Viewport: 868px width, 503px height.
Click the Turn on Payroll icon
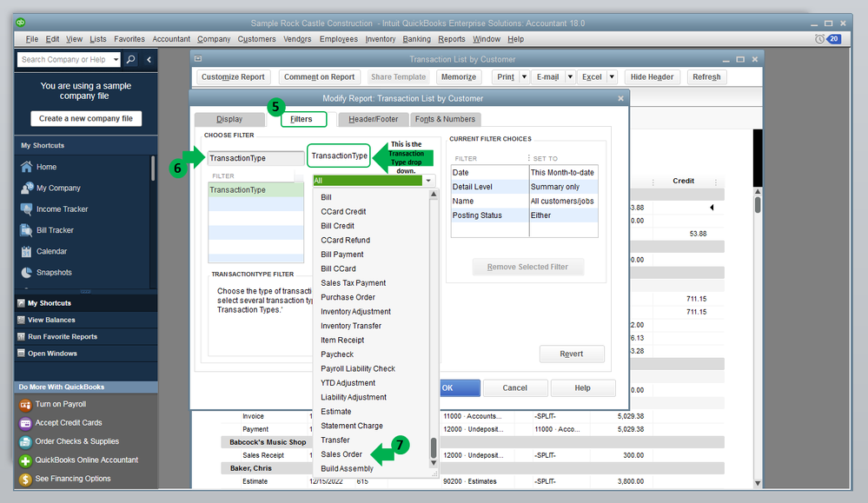(x=25, y=405)
